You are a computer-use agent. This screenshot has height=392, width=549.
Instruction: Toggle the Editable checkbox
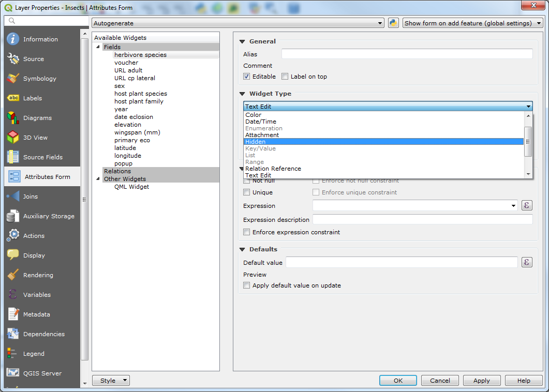[246, 77]
